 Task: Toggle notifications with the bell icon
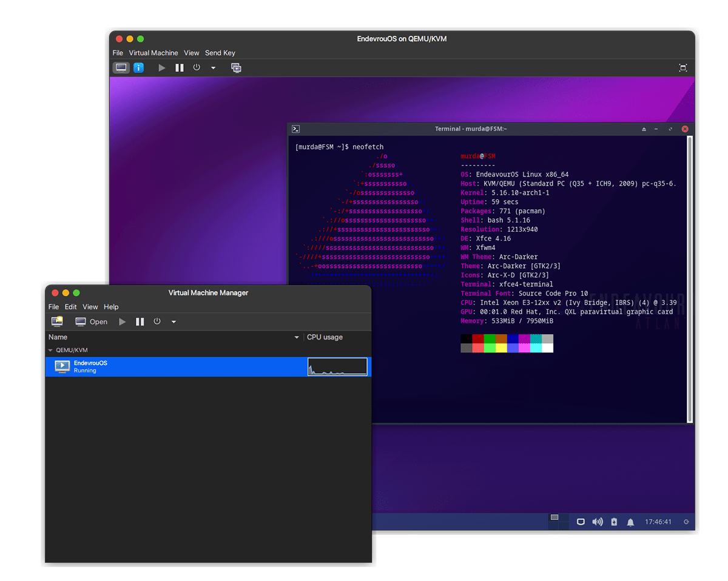point(630,522)
